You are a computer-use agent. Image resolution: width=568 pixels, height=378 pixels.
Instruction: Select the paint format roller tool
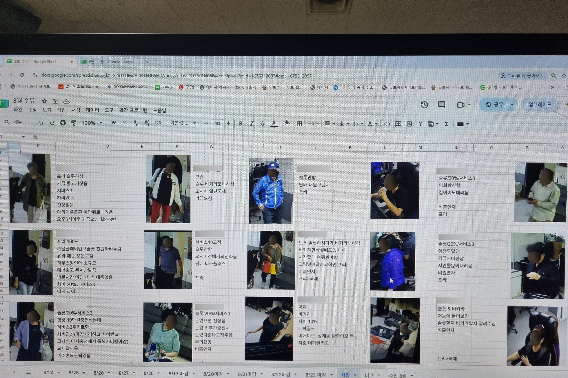[74, 123]
